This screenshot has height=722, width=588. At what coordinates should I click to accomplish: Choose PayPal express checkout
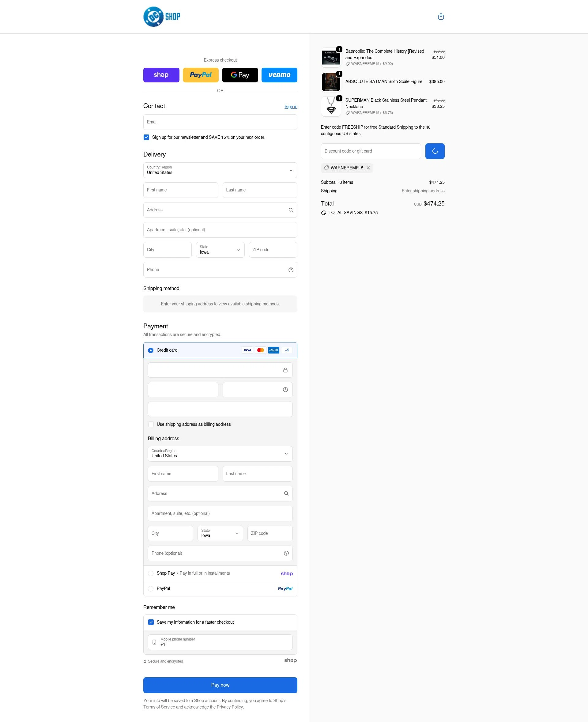click(x=201, y=75)
